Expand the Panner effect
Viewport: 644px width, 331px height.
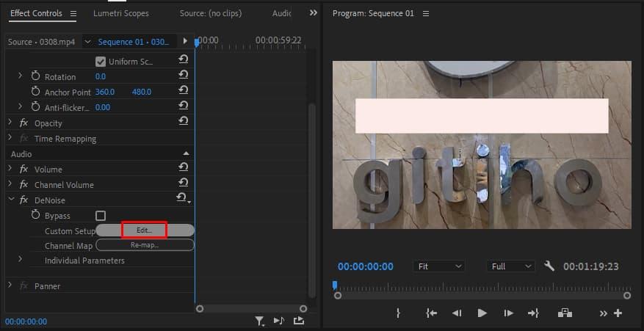(x=10, y=285)
